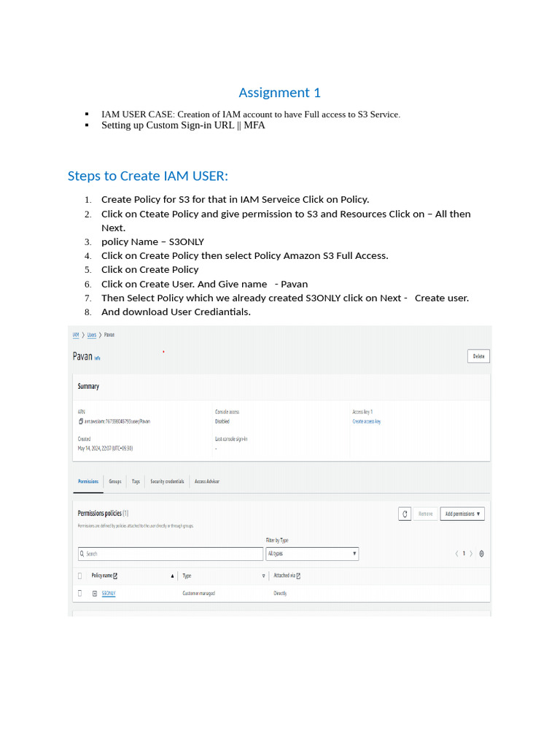560x747 pixels.
Task: Tick the select-all policies checkbox
Action: (x=80, y=576)
